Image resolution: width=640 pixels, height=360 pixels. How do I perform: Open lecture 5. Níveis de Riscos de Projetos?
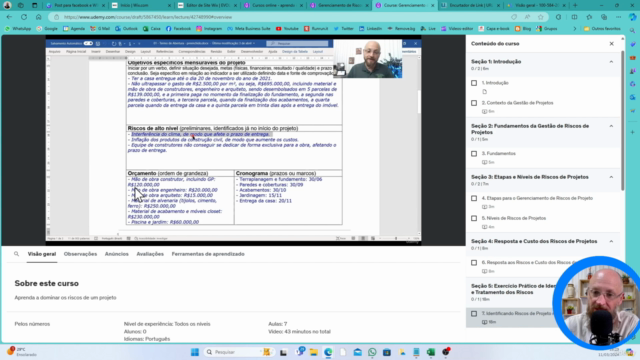click(513, 218)
